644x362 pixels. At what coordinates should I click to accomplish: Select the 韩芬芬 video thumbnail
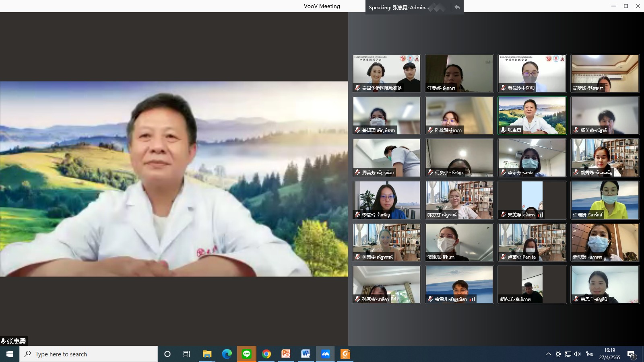tap(459, 200)
